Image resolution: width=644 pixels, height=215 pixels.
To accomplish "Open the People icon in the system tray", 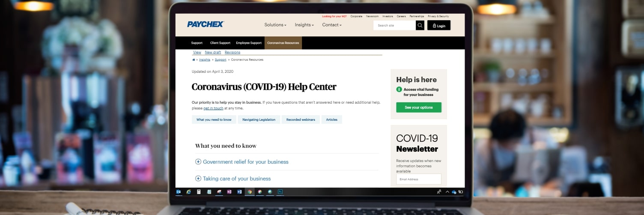I will click(439, 192).
